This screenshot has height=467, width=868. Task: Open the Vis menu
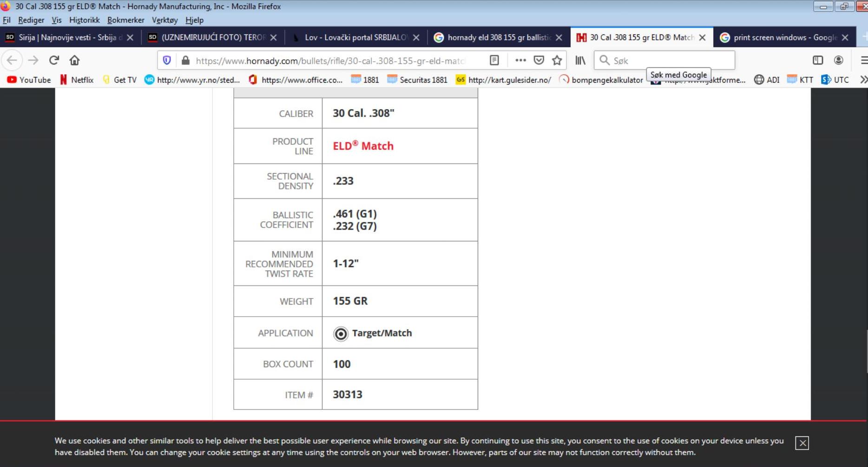(57, 20)
